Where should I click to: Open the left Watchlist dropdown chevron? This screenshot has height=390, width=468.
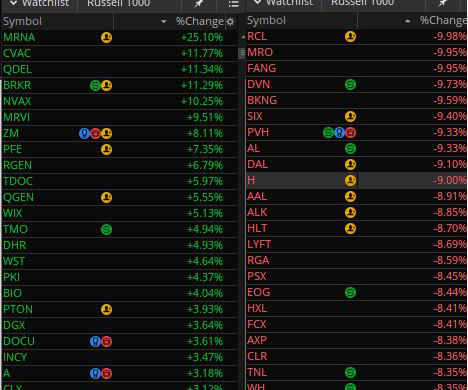(x=13, y=3)
